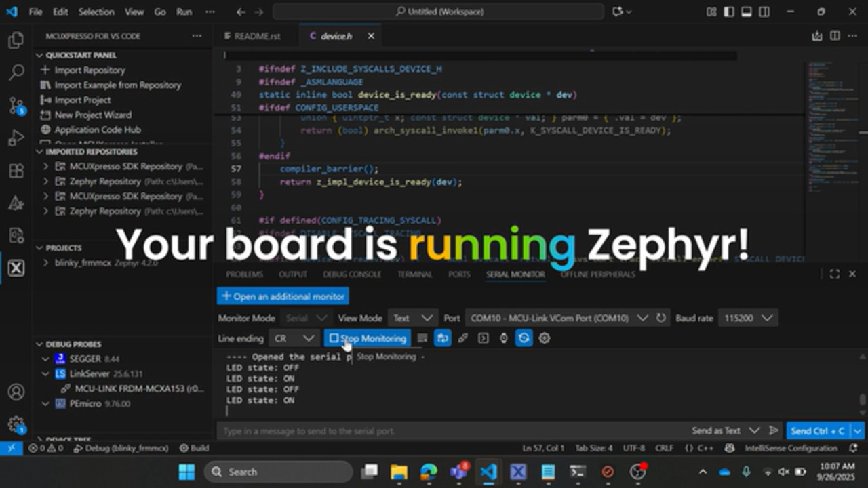Toggle the highlighted auto-reconnect icon in monitor toolbar
Viewport: 868px width, 488px height.
pyautogui.click(x=524, y=338)
